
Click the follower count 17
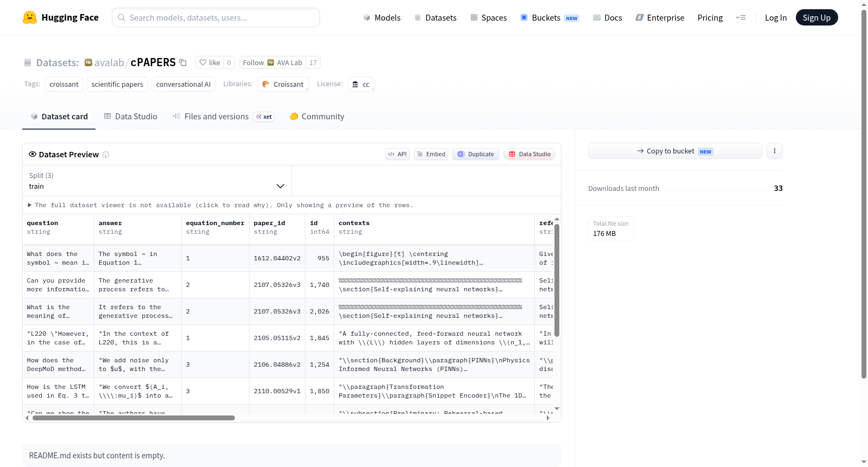point(313,62)
